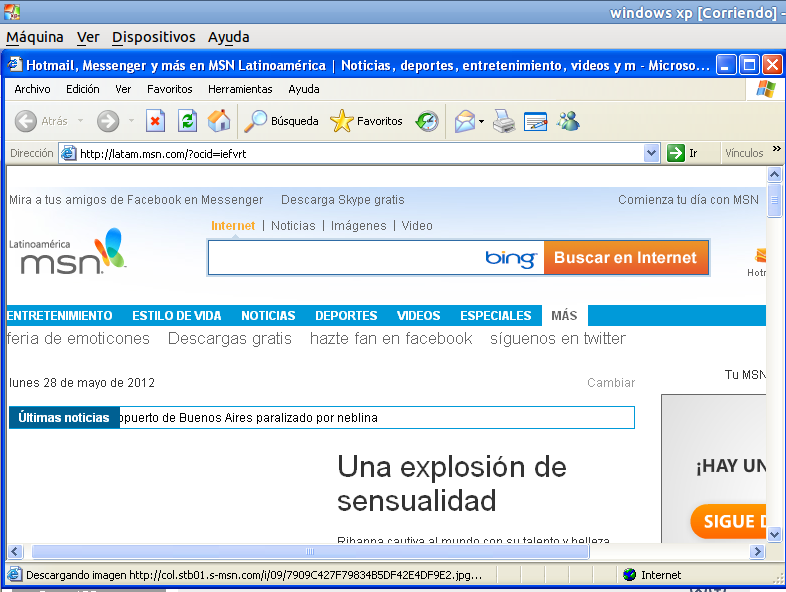Click the Forward arrow button
786x592 pixels.
108,121
